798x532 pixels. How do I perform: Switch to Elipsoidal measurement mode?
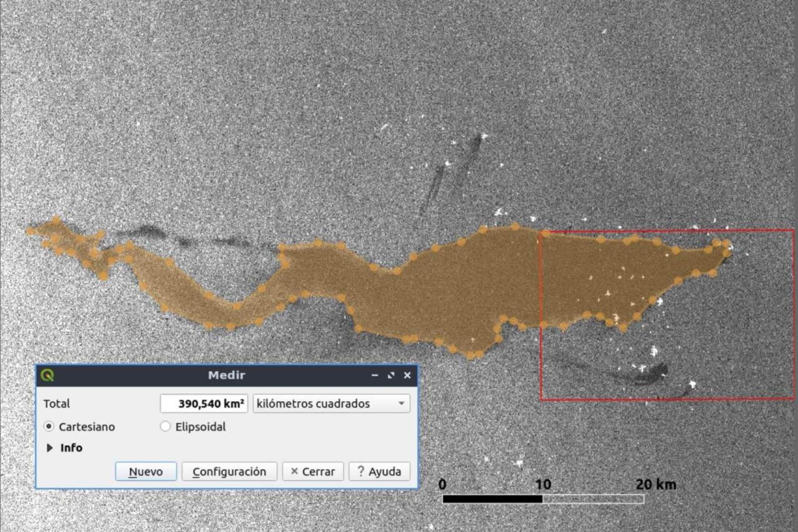click(165, 427)
